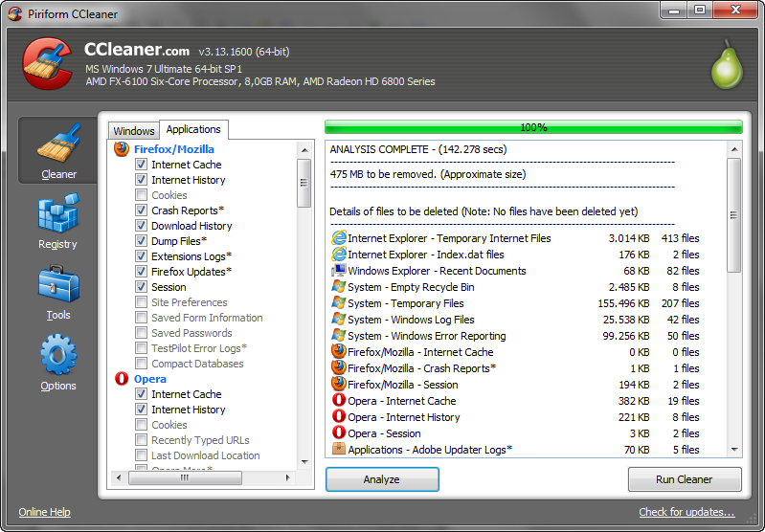Click Opera Session result icon
765x532 pixels.
[339, 433]
